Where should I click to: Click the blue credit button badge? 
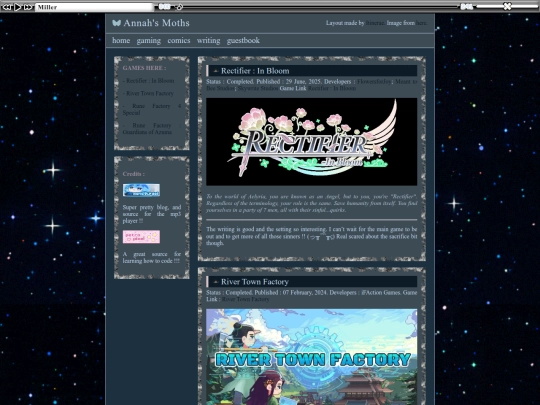click(x=141, y=190)
